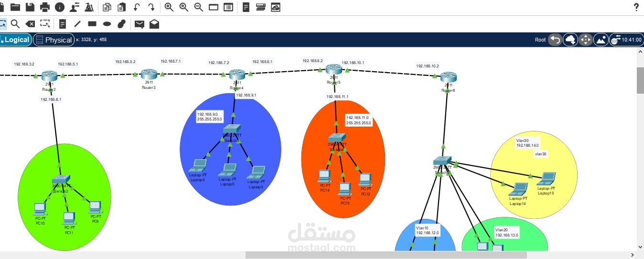Open the Laptop14 device
Viewport: 644px width, 259px height.
[x=518, y=189]
